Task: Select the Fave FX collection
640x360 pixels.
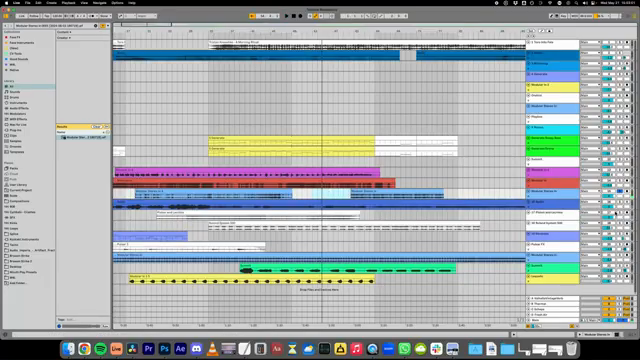Action: 15,37
